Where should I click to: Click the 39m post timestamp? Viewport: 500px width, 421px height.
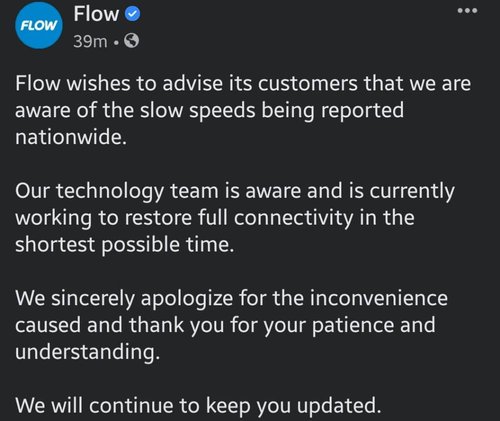[90, 41]
